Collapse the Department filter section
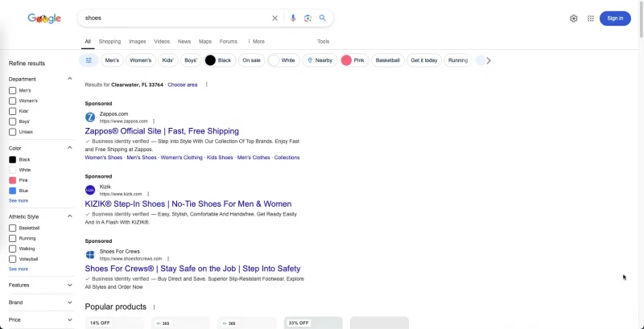 (x=70, y=79)
